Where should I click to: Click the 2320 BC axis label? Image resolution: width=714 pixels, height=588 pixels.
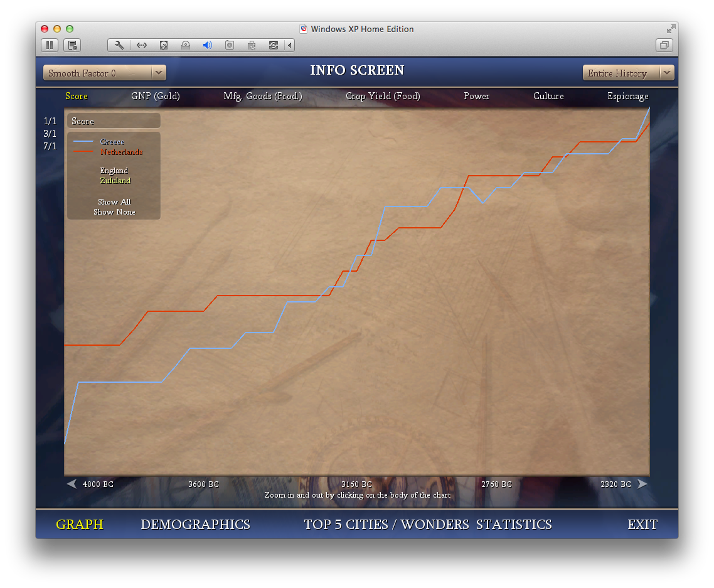click(x=615, y=484)
